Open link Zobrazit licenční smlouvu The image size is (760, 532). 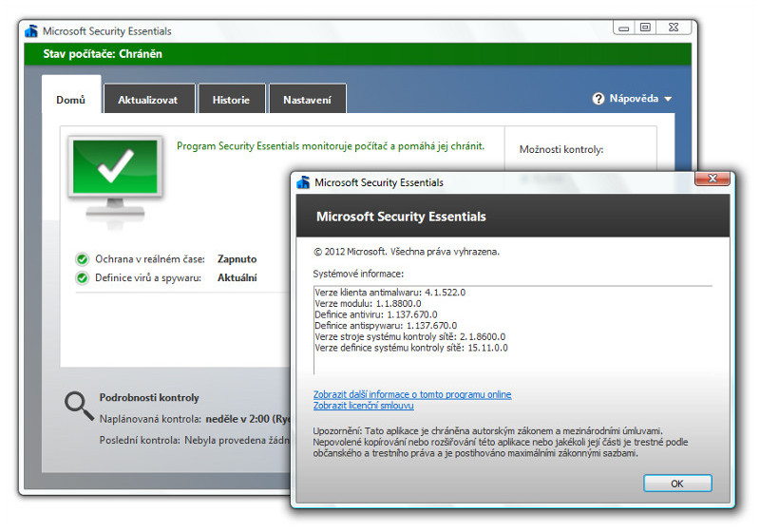[x=363, y=406]
